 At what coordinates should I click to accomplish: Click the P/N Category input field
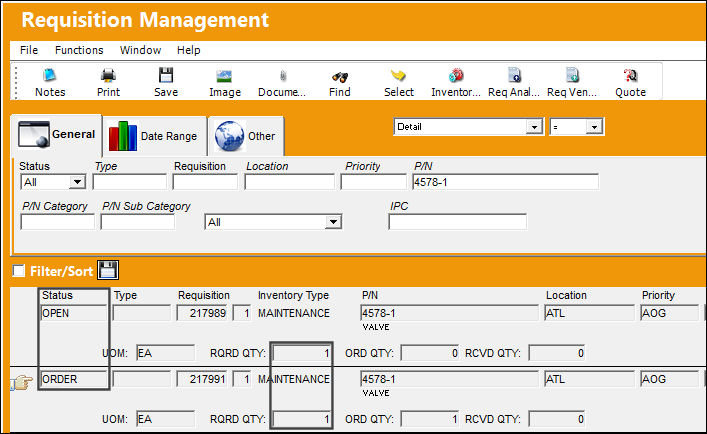click(57, 222)
